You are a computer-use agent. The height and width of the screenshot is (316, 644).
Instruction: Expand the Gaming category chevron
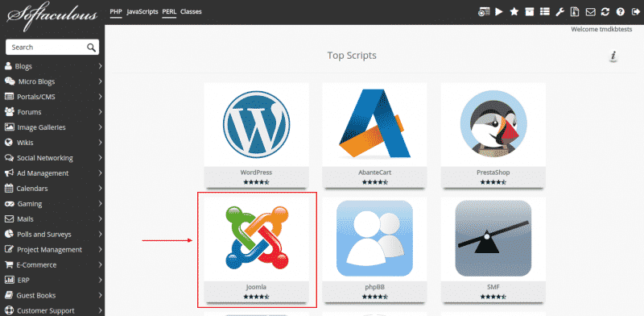coord(100,204)
